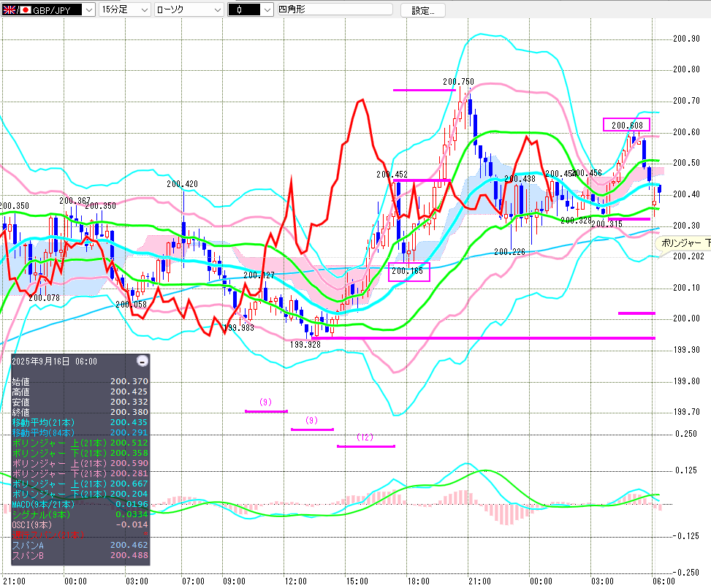Click the 200.90 price axis label
The image size is (711, 588).
coord(686,39)
